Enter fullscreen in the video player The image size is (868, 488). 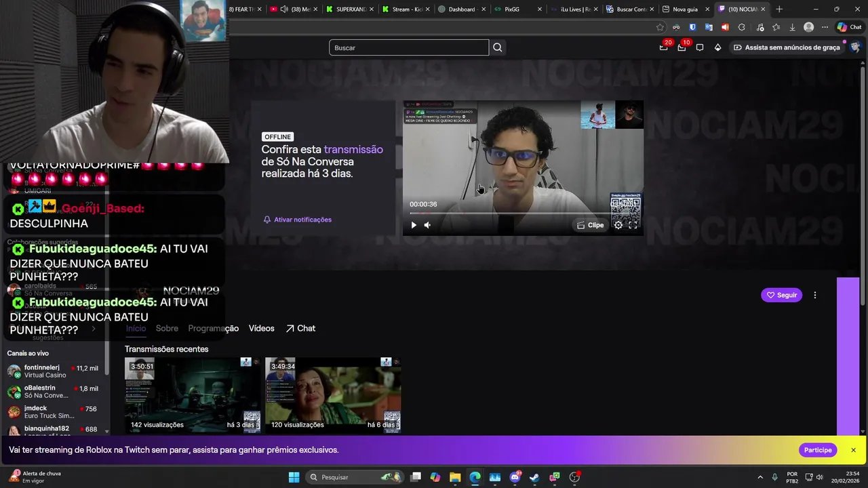click(x=633, y=225)
